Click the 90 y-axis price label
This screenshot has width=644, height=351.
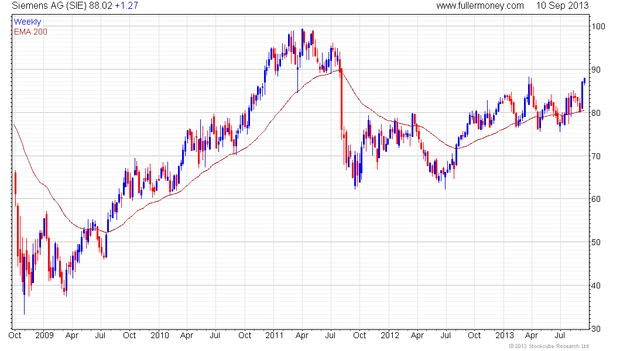click(596, 70)
